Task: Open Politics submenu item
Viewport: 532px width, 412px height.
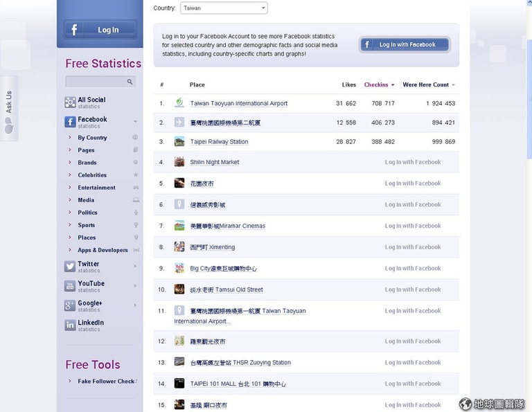Action: pos(87,213)
